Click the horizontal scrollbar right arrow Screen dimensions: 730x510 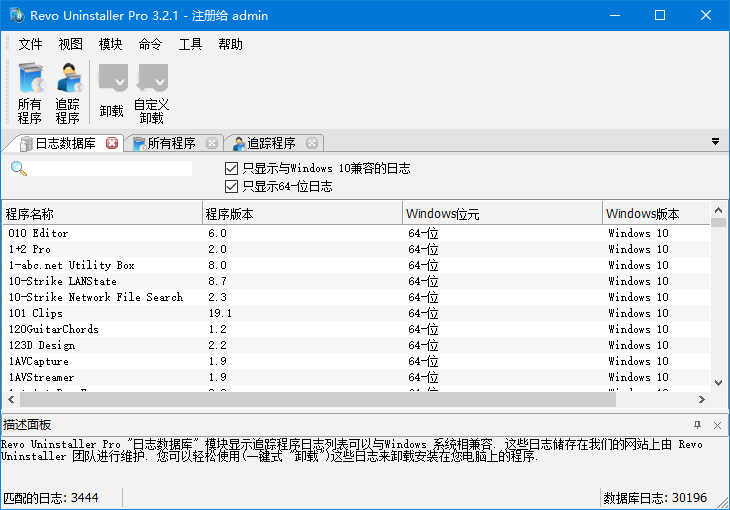[702, 400]
